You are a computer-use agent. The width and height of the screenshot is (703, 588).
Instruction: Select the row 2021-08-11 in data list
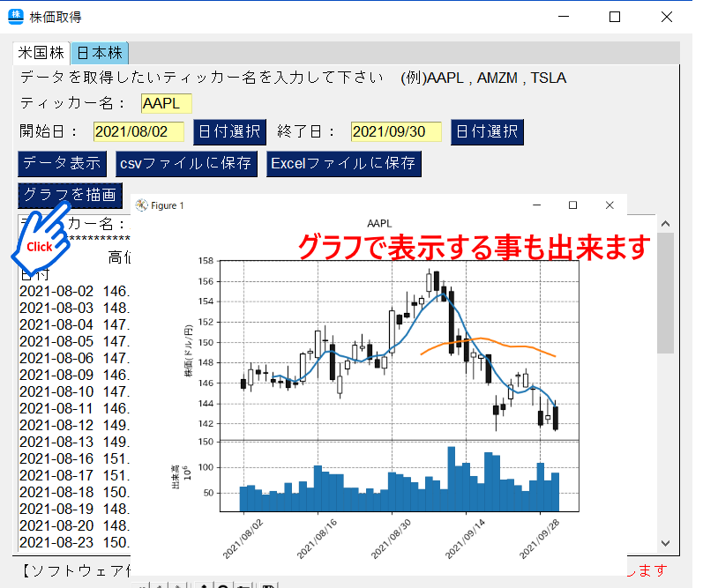point(74,409)
